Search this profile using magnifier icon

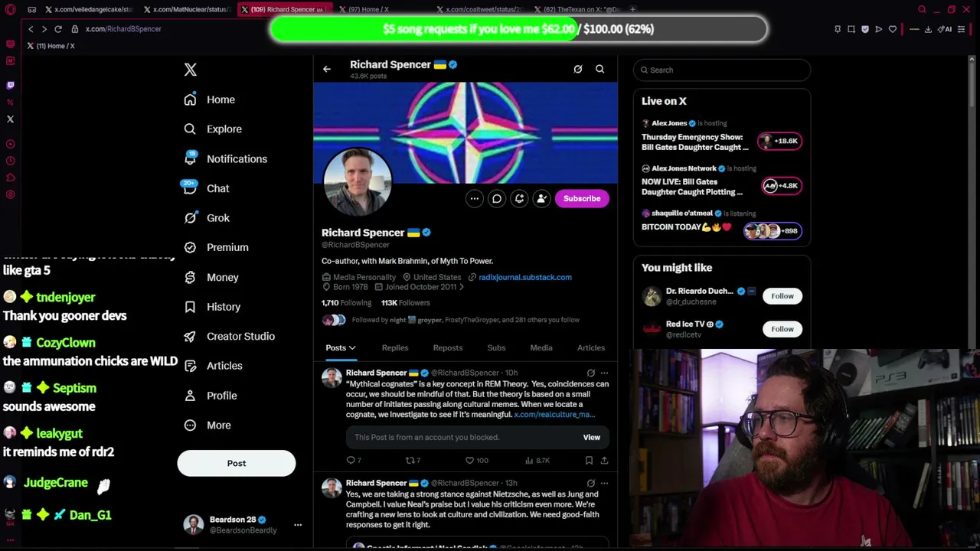(x=600, y=69)
